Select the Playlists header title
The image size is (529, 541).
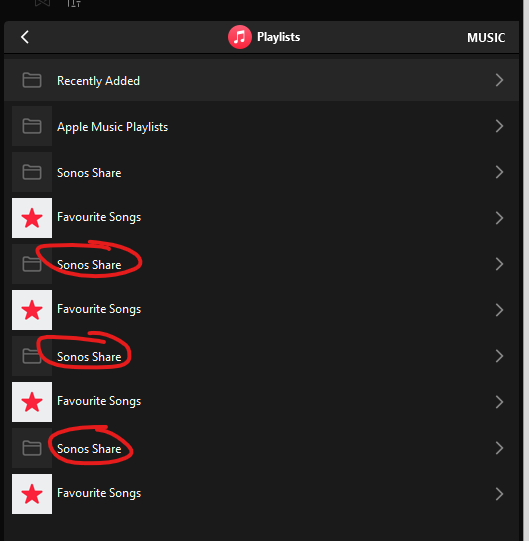[x=278, y=37]
